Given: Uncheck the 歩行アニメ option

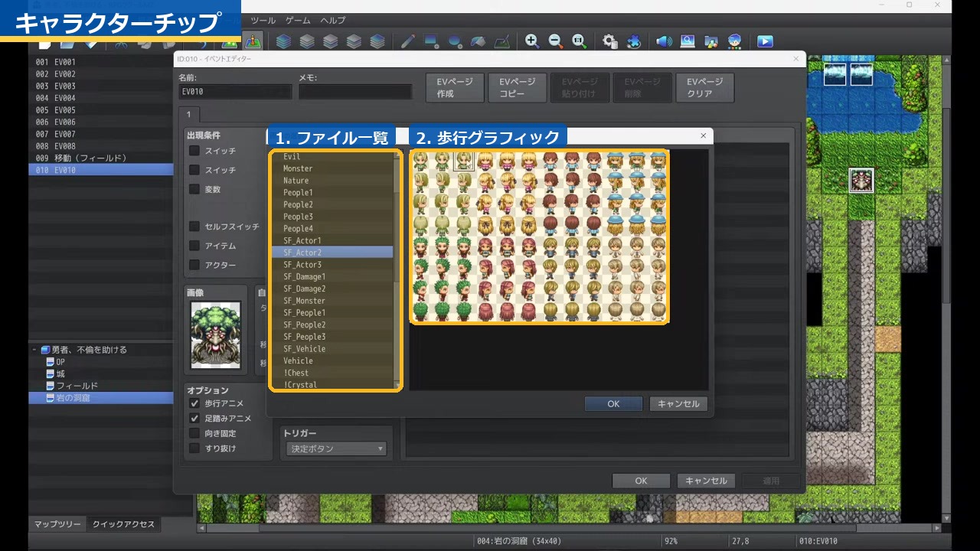Looking at the screenshot, I should [194, 403].
